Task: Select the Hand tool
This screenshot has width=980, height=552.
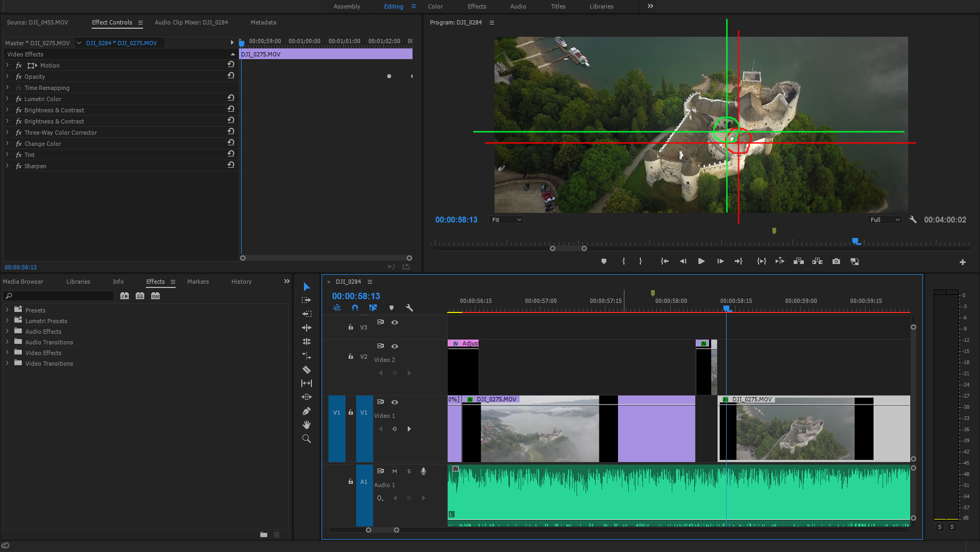Action: 307,425
